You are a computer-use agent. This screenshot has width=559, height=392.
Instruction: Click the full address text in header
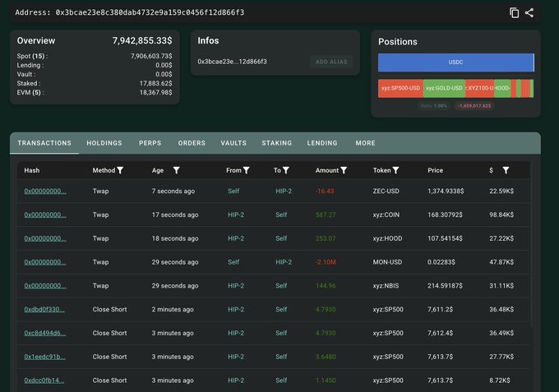150,12
